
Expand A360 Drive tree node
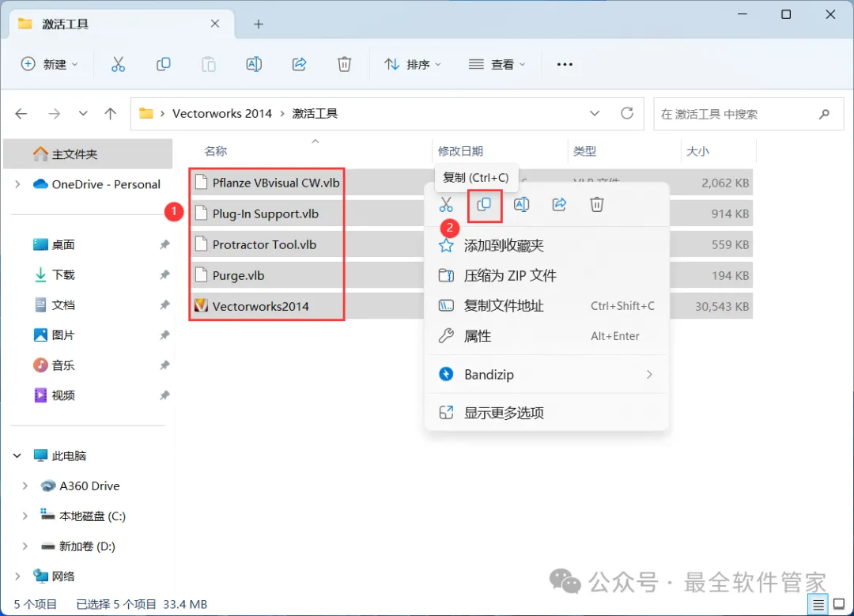[x=25, y=486]
